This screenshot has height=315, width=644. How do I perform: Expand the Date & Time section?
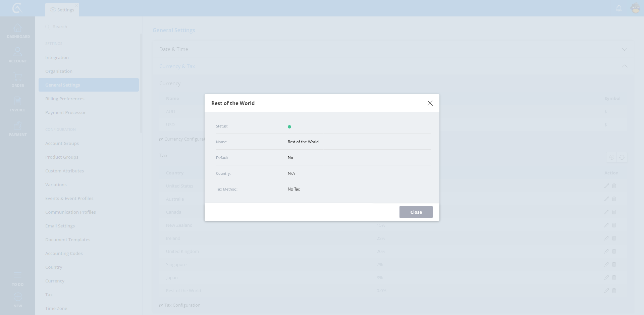[x=624, y=49]
